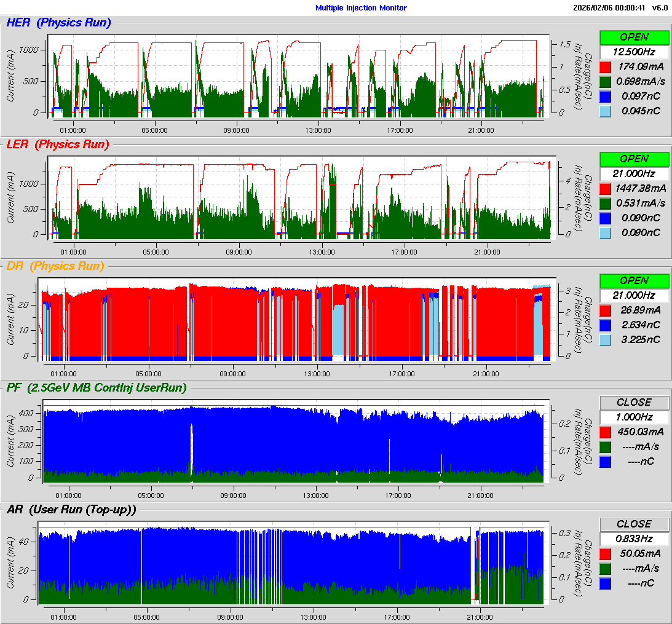672x624 pixels.
Task: Click PF green swatch beside ----mA/s
Action: pos(605,447)
